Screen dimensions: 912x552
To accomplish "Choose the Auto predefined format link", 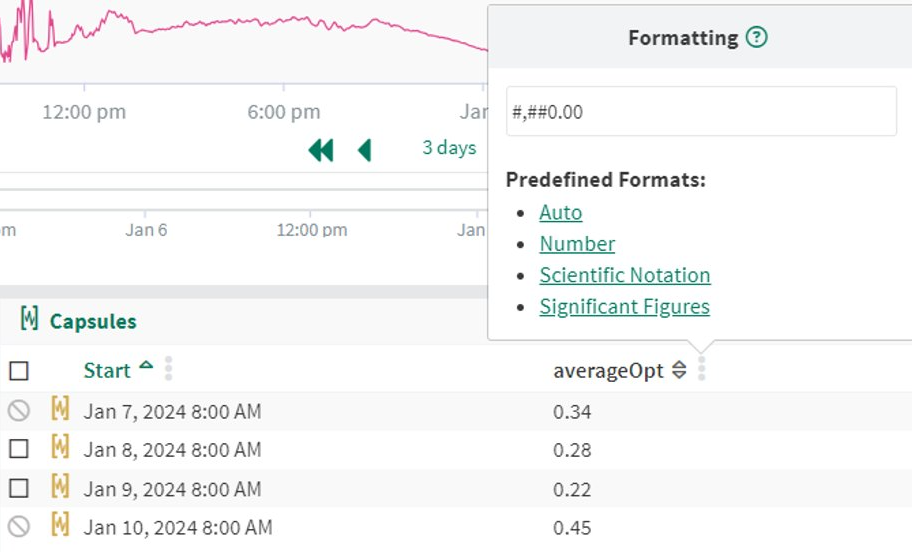I will 560,212.
